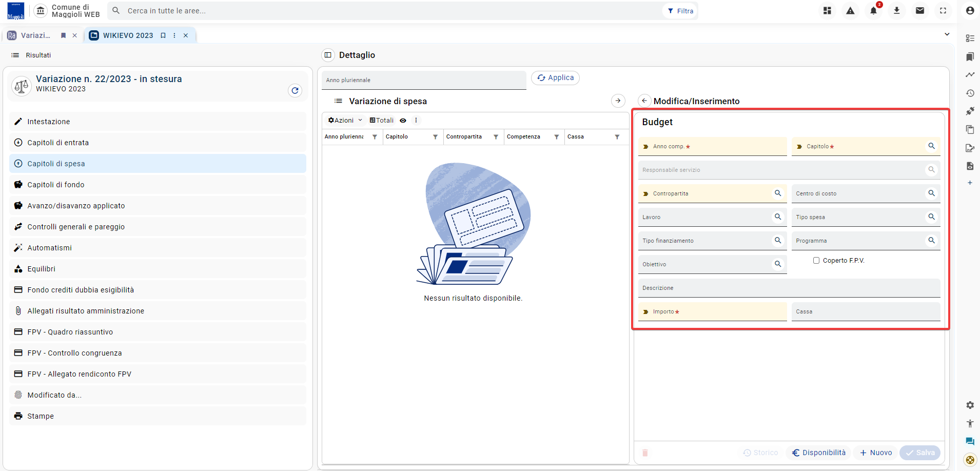Toggle the Dettaglio panel layout icon
The height and width of the screenshot is (471, 980).
point(328,55)
